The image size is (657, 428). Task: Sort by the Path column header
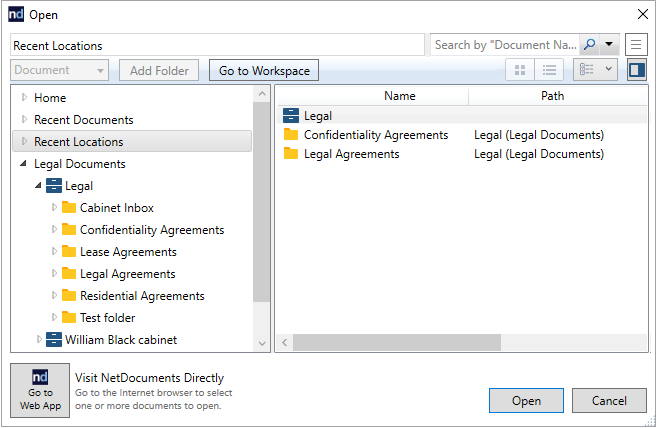[552, 96]
